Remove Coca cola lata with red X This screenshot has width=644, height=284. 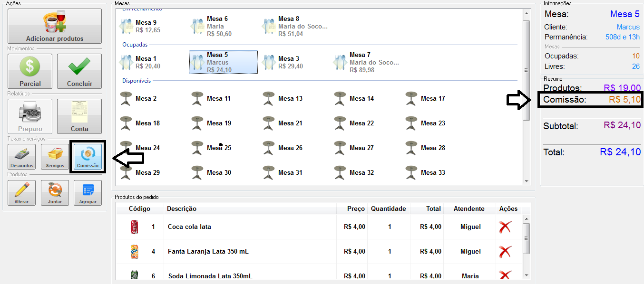pos(505,227)
